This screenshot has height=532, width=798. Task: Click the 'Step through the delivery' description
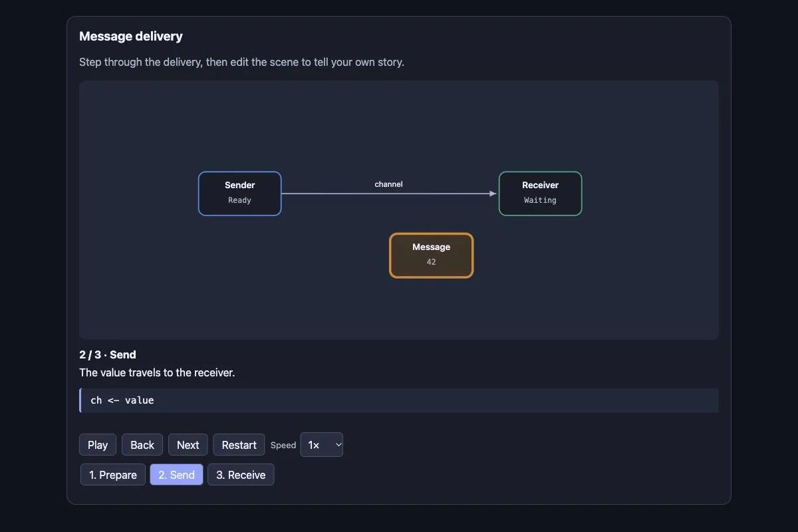(241, 62)
